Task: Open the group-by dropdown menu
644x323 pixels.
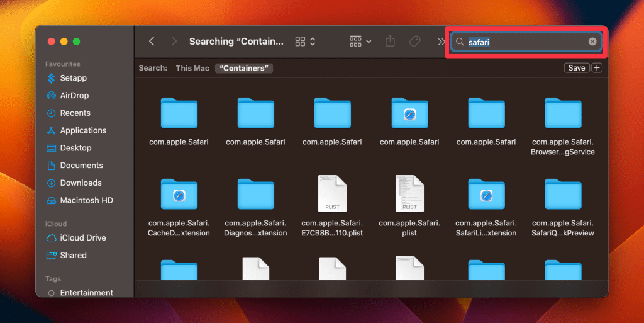Action: coord(360,42)
